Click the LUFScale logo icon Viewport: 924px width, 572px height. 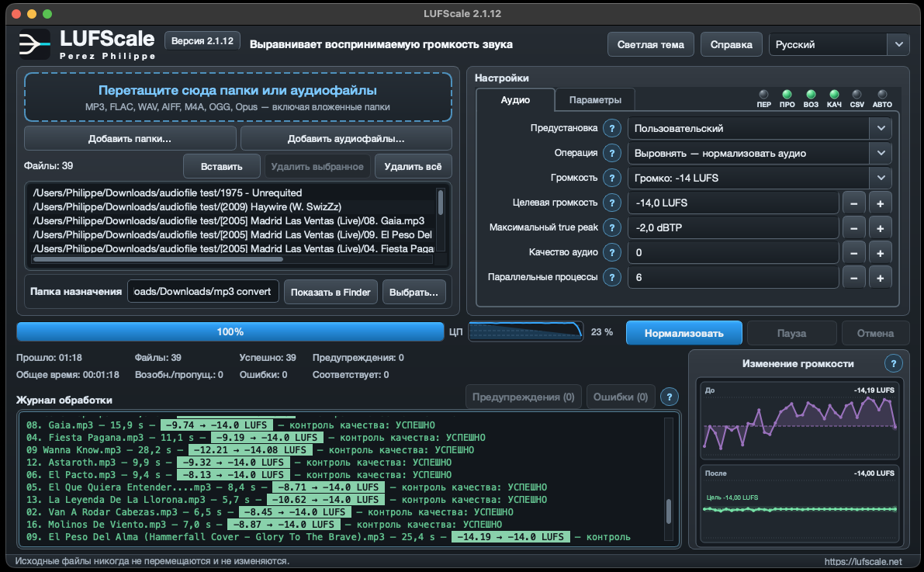click(34, 44)
